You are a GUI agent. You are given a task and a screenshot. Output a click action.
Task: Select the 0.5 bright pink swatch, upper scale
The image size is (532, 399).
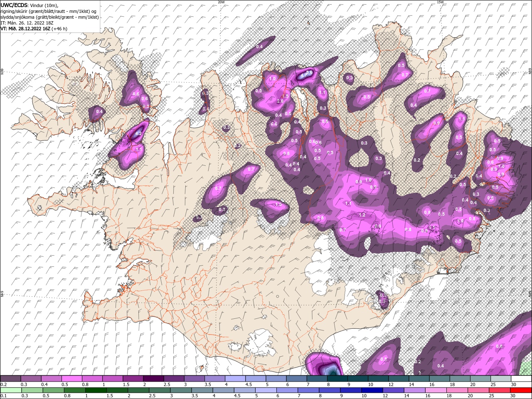pyautogui.click(x=71, y=379)
